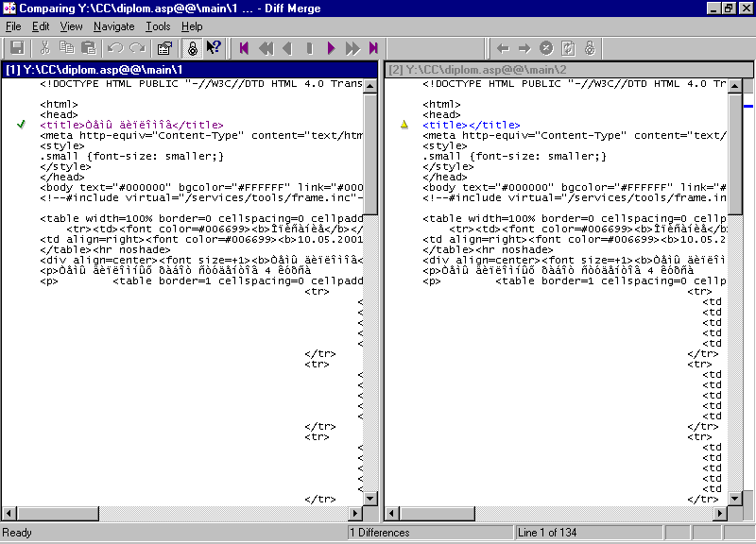756x544 pixels.
Task: Toggle the lock scrolling icon
Action: [193, 48]
